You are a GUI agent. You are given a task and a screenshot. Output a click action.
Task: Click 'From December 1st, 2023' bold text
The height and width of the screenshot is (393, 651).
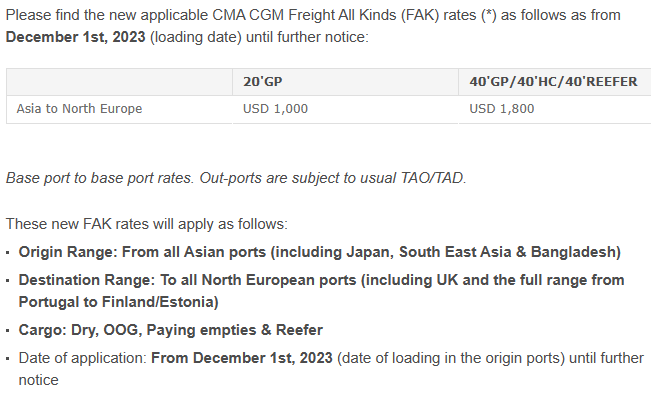[242, 358]
